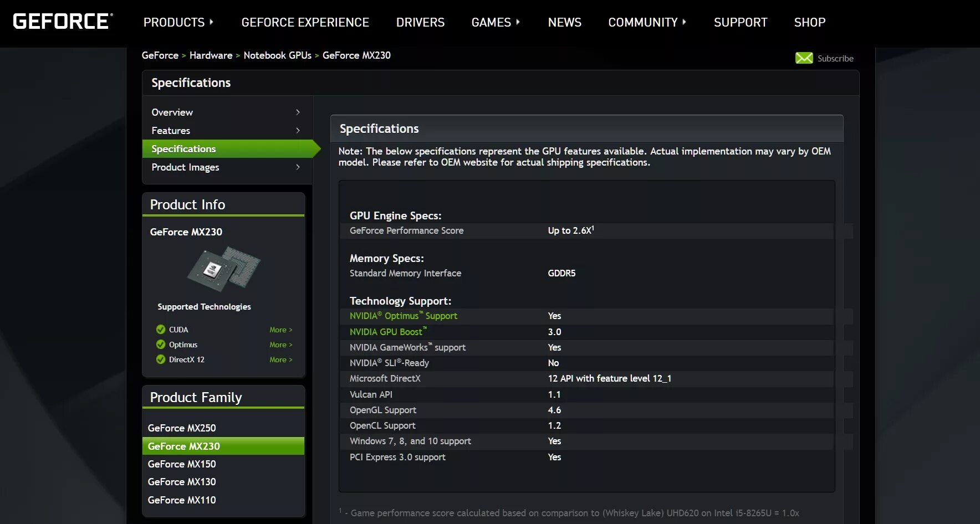This screenshot has width=980, height=524.
Task: Click the Hardware breadcrumb link
Action: pos(211,55)
